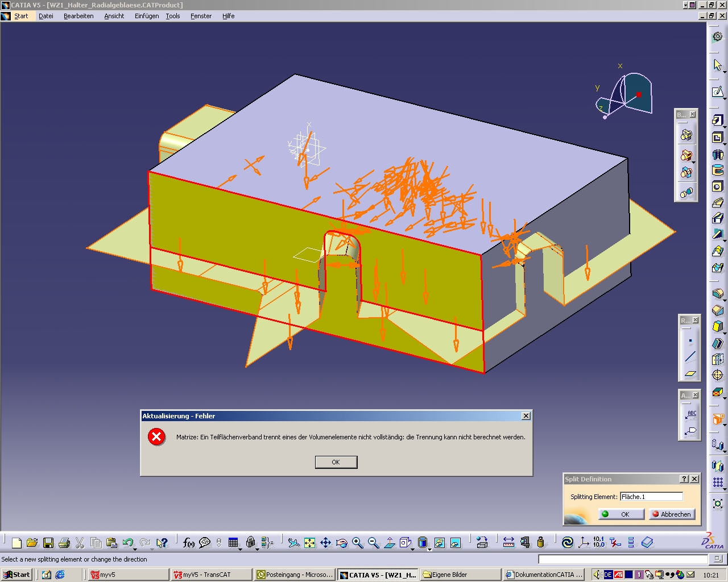Image resolution: width=728 pixels, height=582 pixels.
Task: Click the Line icon in R toolbar
Action: [690, 357]
